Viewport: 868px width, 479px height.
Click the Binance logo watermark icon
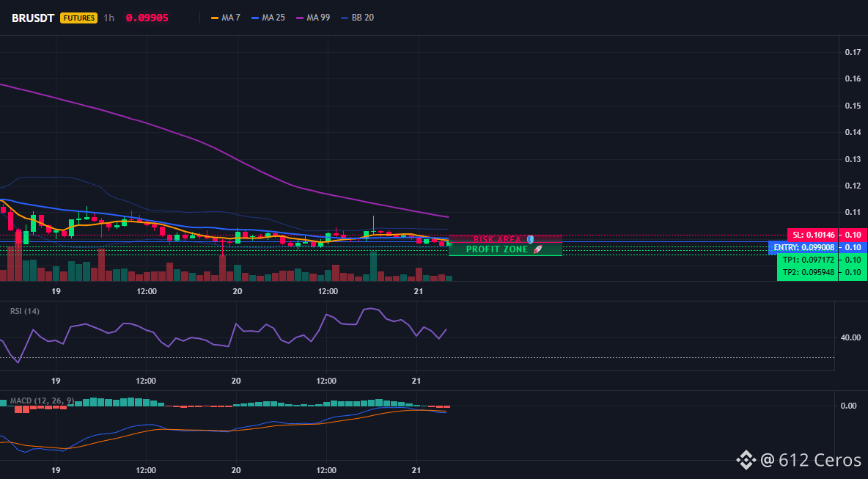click(745, 460)
